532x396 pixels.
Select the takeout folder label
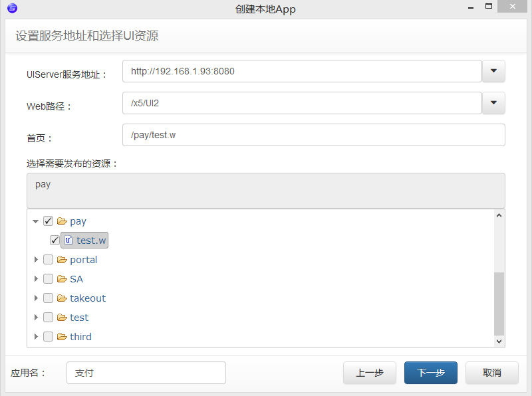88,298
